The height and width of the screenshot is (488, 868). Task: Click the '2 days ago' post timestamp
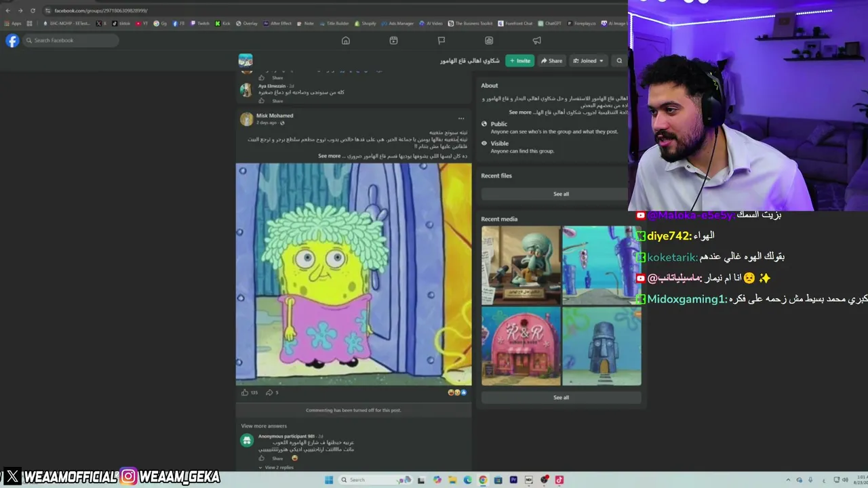pos(267,123)
